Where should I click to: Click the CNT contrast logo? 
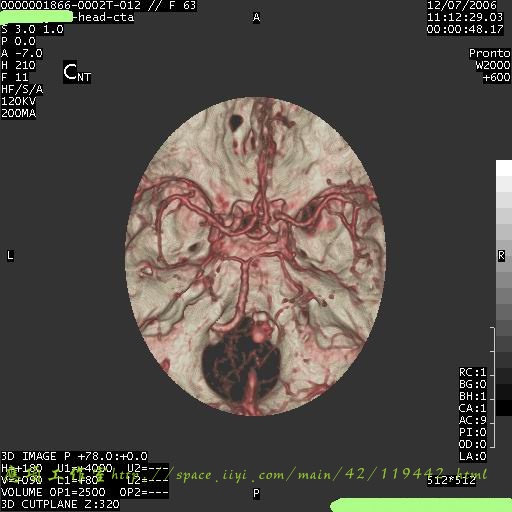tap(77, 72)
